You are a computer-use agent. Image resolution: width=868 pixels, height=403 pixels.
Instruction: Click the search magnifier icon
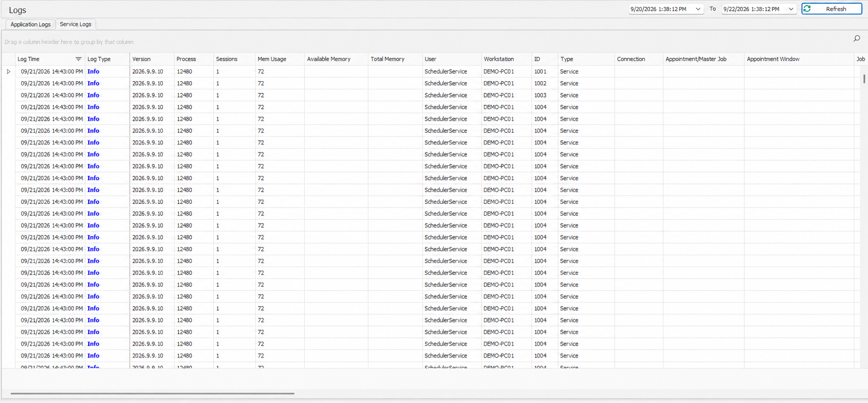[x=857, y=39]
